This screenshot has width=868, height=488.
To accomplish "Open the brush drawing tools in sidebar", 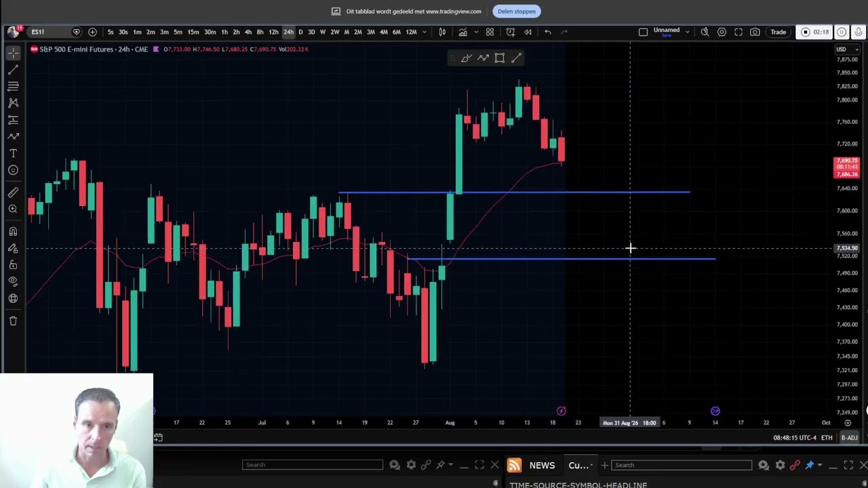I will 13,136.
